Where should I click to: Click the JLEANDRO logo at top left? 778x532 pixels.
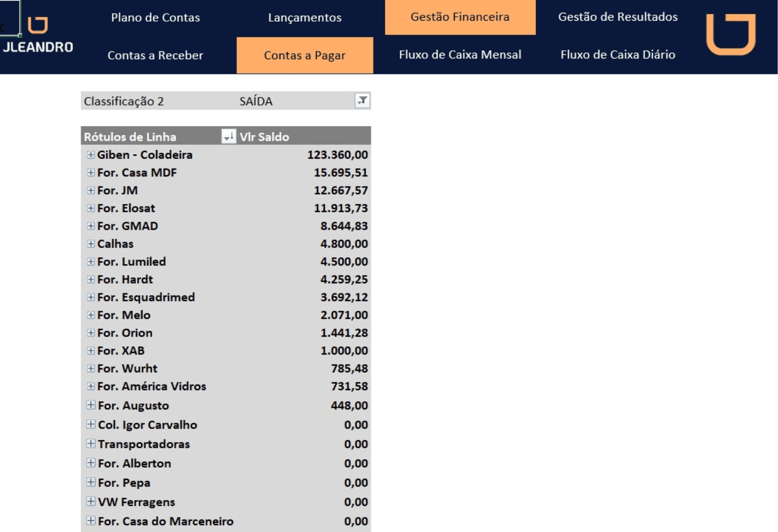pyautogui.click(x=38, y=35)
